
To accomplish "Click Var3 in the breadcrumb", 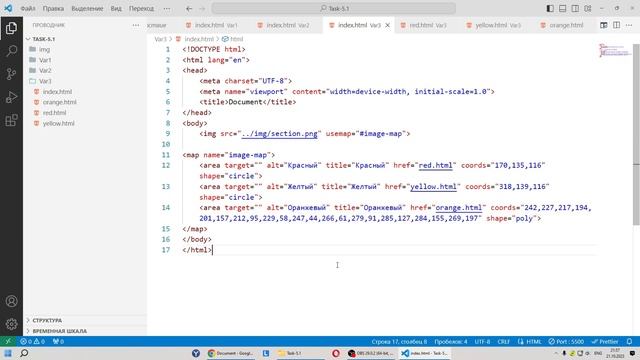I will (160, 39).
